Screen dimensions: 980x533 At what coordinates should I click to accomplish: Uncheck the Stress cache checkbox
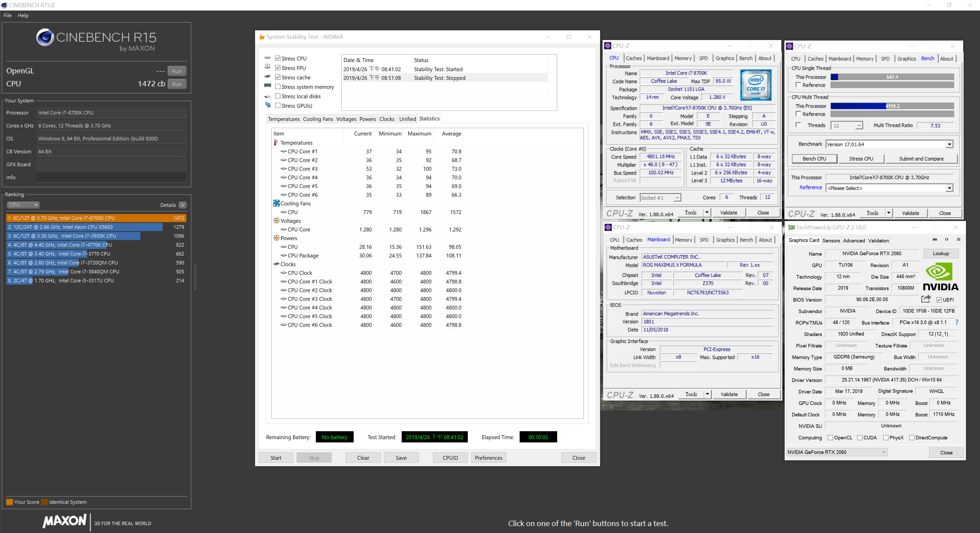(x=278, y=77)
